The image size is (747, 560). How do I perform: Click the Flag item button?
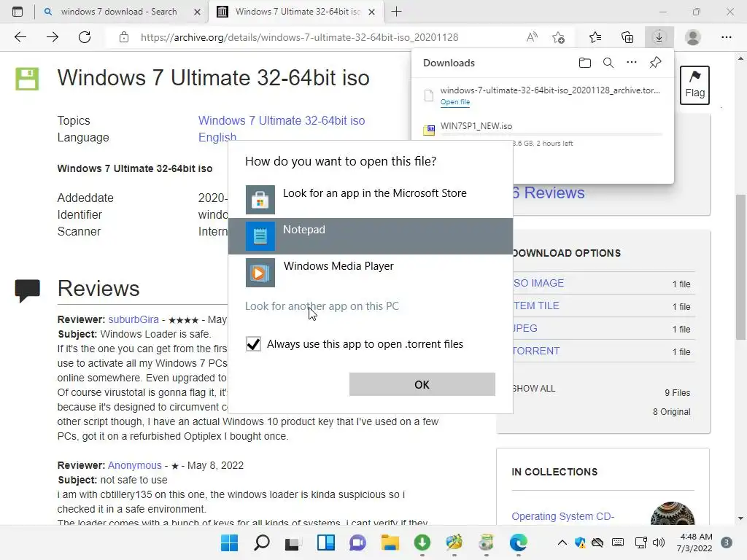click(x=694, y=85)
